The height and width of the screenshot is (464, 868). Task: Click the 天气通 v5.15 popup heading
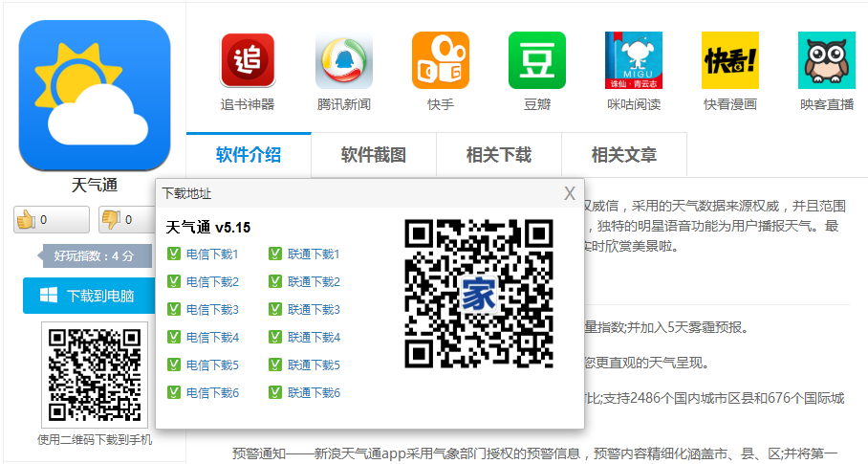click(208, 227)
